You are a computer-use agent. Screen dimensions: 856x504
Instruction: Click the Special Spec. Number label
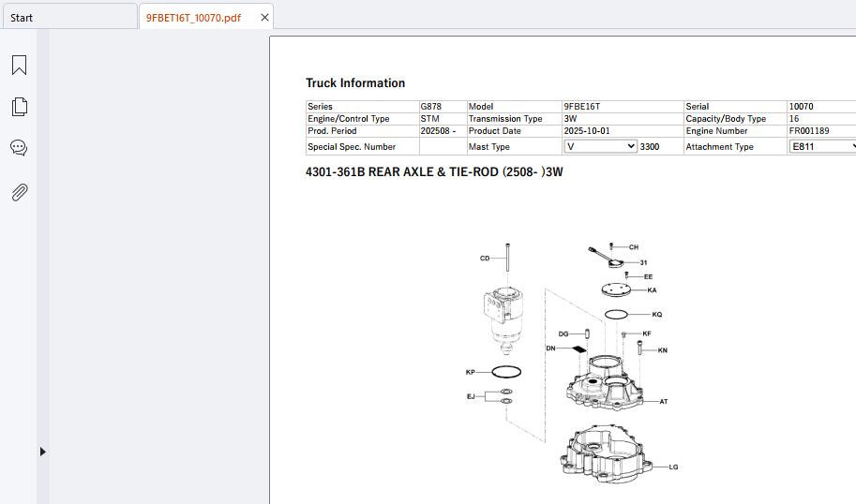click(352, 147)
